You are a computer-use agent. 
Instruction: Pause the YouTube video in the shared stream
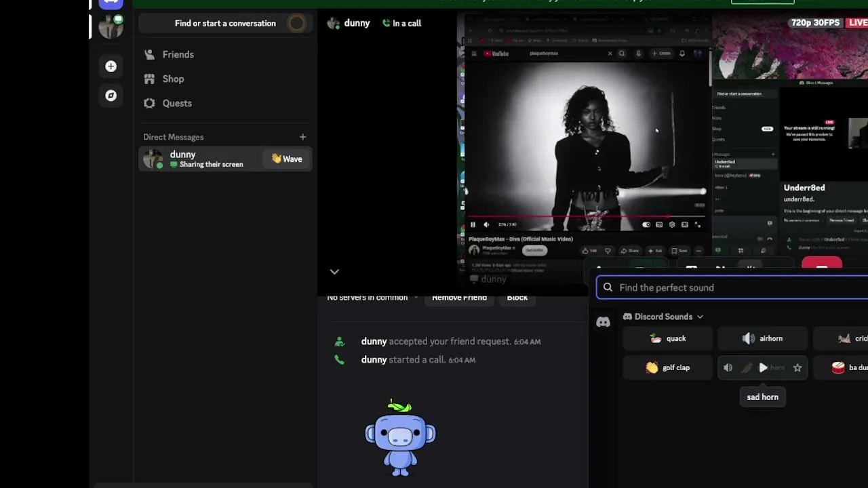point(473,224)
